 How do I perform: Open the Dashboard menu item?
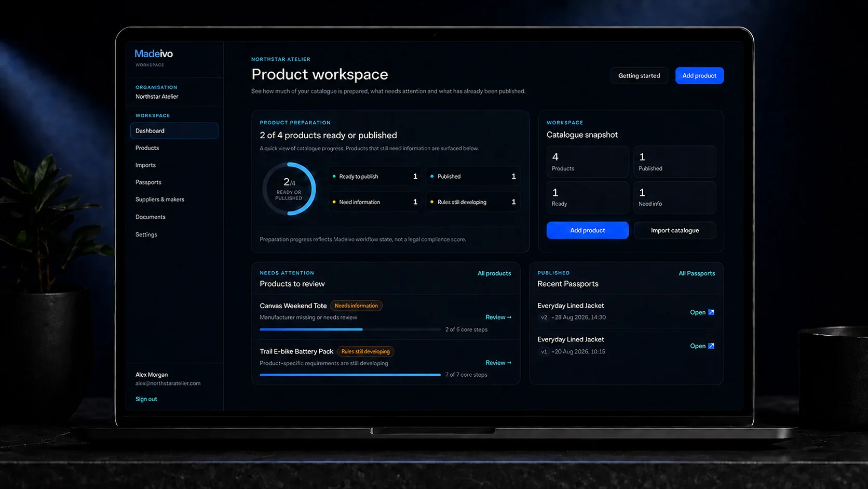coord(174,131)
